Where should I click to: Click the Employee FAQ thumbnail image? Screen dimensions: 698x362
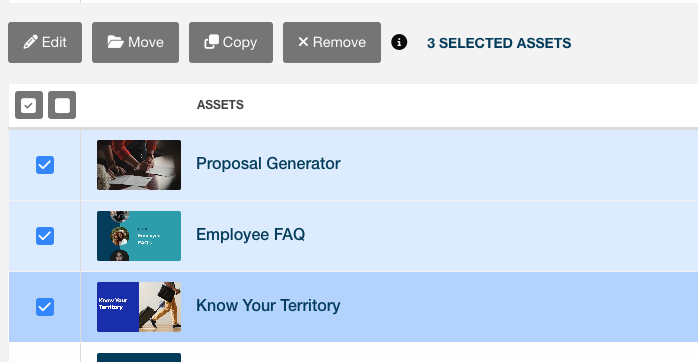(139, 236)
